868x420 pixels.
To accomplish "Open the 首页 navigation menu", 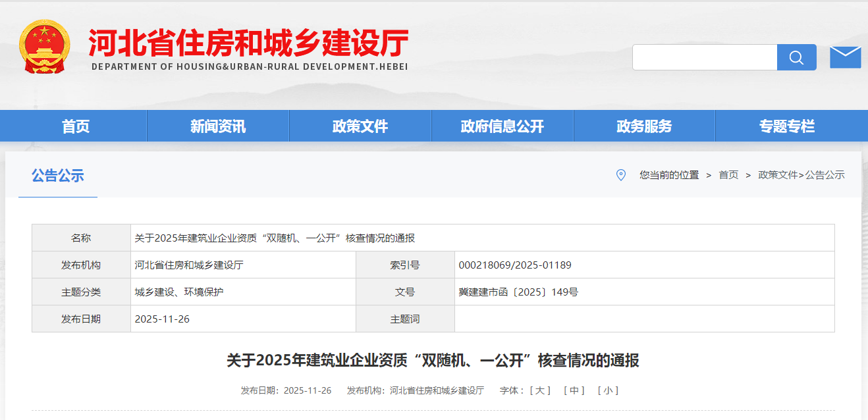I will [76, 126].
